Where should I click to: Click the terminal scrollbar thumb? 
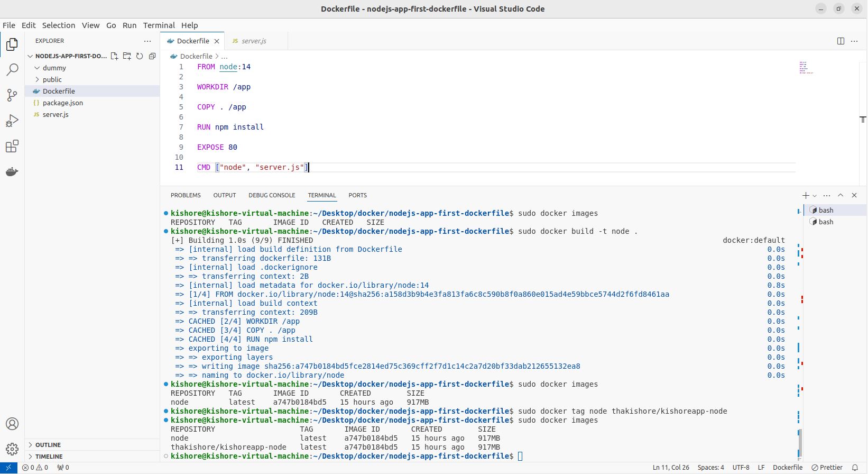pyautogui.click(x=800, y=442)
